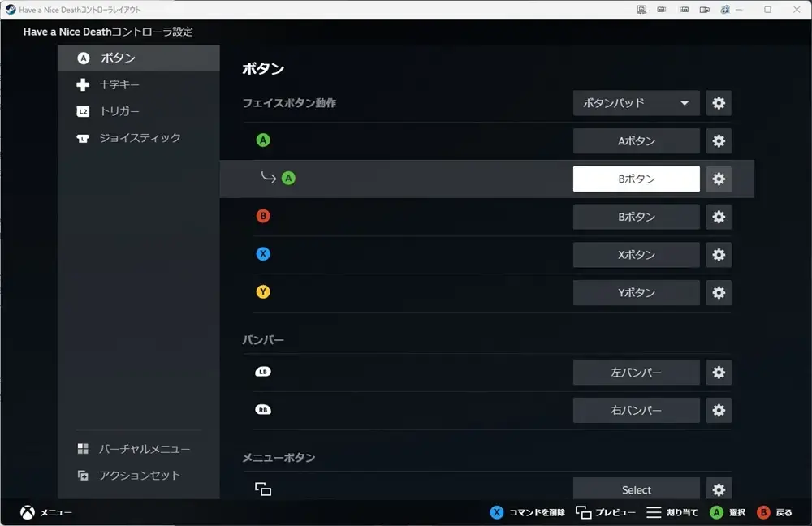Click the Xボタン binding button

(x=636, y=255)
